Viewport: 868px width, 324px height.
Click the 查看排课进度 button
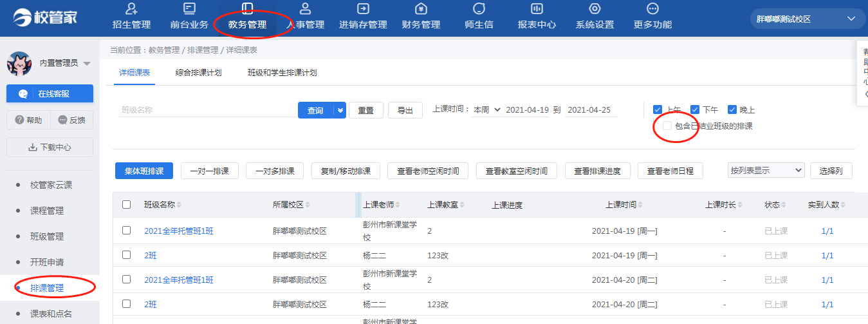click(598, 171)
